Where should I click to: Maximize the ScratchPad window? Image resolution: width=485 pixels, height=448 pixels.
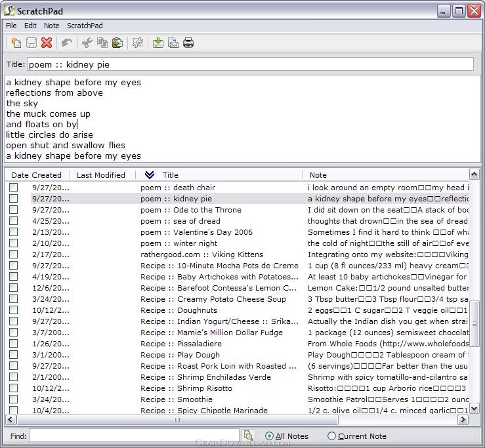click(x=459, y=11)
